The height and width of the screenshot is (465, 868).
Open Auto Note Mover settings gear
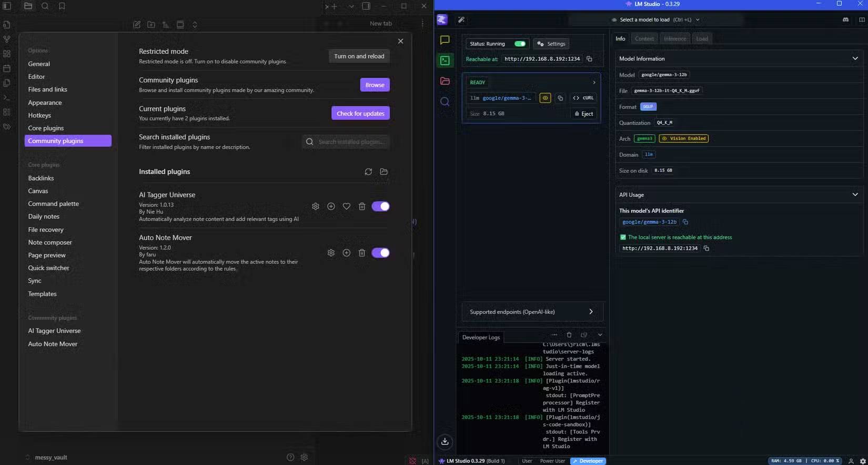point(331,252)
